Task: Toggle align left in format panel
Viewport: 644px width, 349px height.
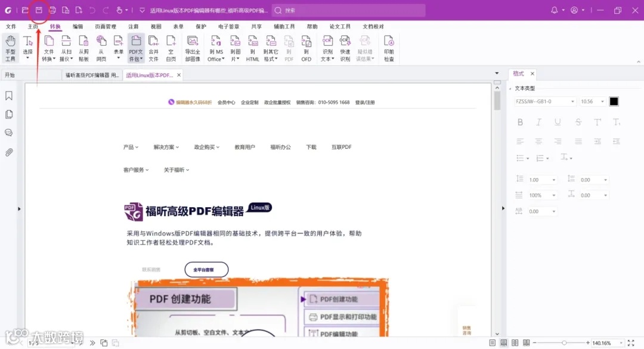Action: click(x=520, y=141)
